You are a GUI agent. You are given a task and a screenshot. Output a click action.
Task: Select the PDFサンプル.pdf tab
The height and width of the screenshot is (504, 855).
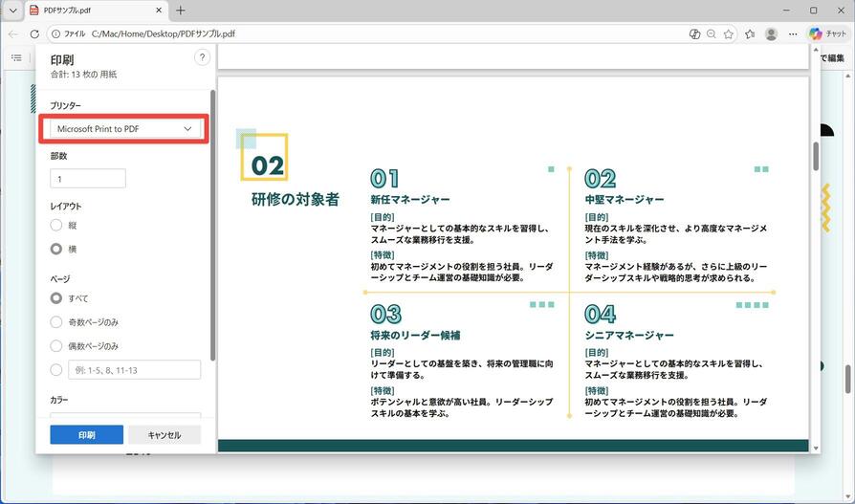tap(97, 11)
